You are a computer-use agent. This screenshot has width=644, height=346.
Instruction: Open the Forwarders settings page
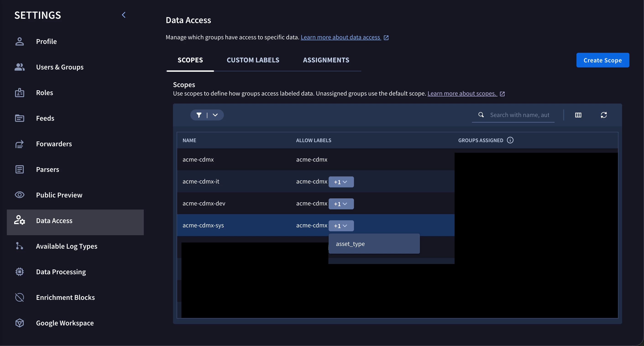coord(54,144)
